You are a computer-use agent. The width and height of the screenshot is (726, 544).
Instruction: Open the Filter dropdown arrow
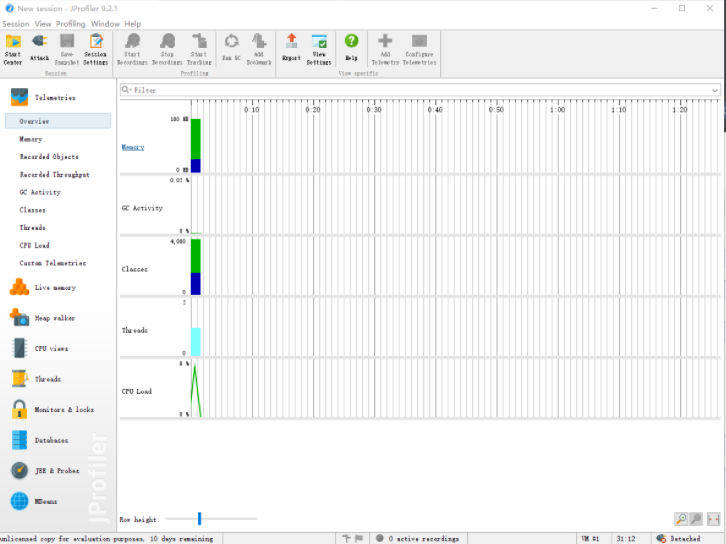tap(715, 90)
